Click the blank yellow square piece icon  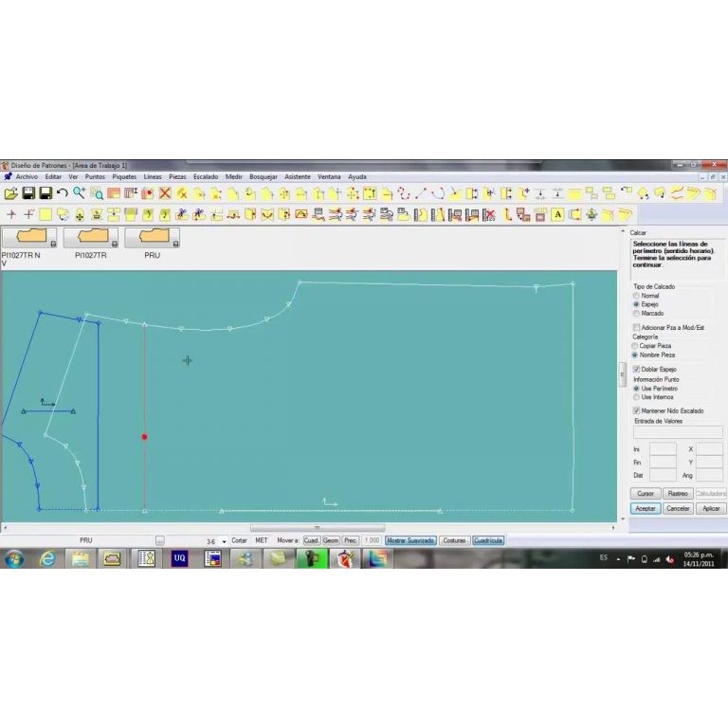click(45, 214)
